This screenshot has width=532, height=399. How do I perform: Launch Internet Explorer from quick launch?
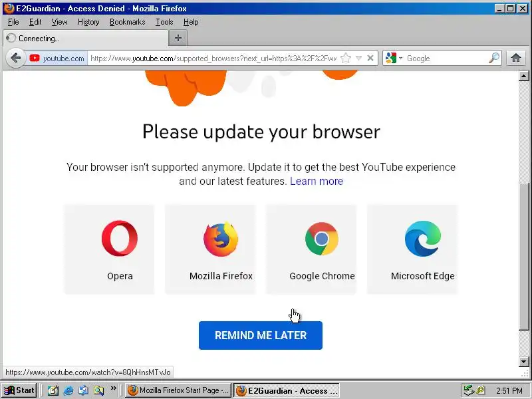(x=68, y=390)
